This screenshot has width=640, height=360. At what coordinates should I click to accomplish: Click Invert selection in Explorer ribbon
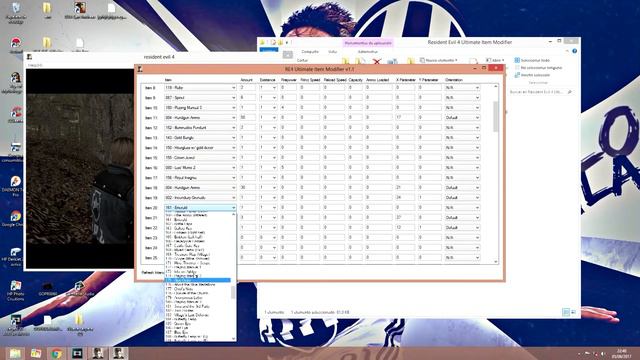(x=532, y=75)
